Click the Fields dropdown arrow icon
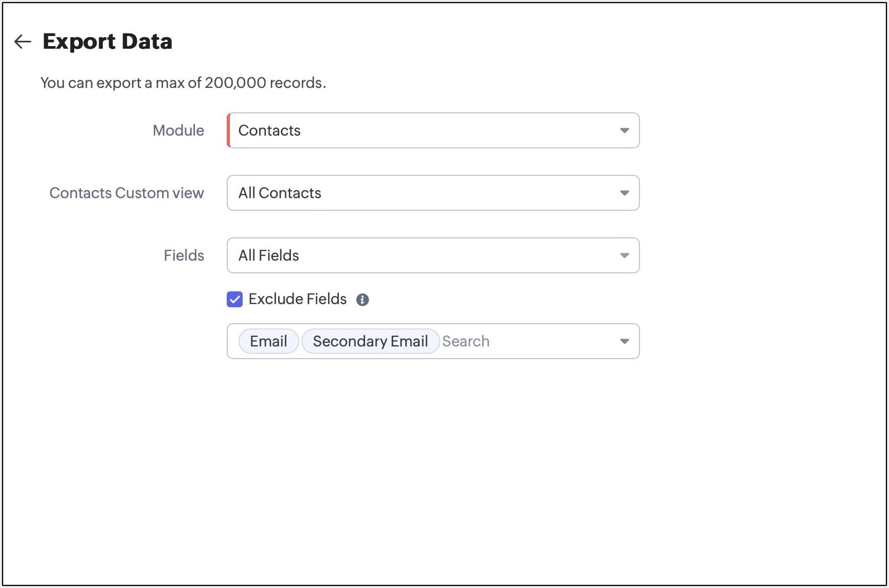The height and width of the screenshot is (588, 889). 625,255
